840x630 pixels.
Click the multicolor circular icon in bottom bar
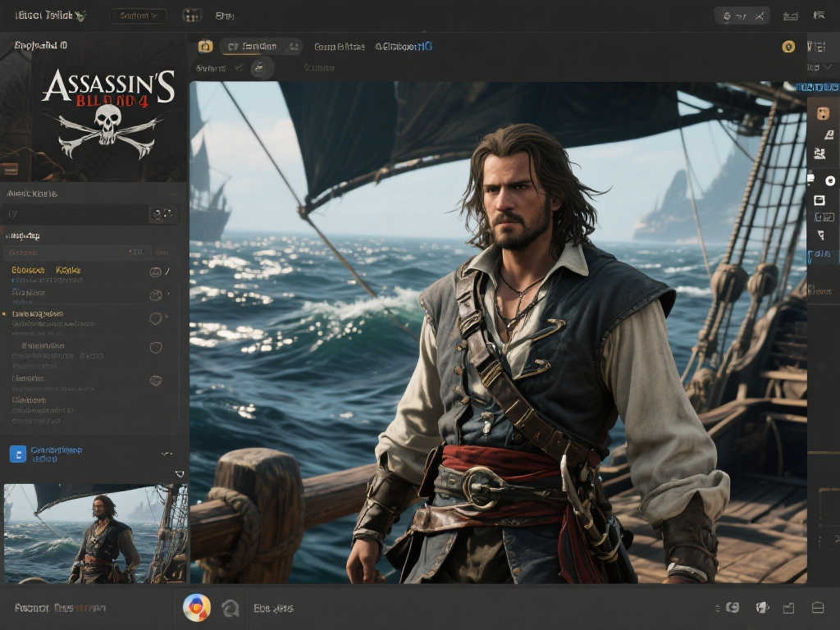click(x=197, y=608)
